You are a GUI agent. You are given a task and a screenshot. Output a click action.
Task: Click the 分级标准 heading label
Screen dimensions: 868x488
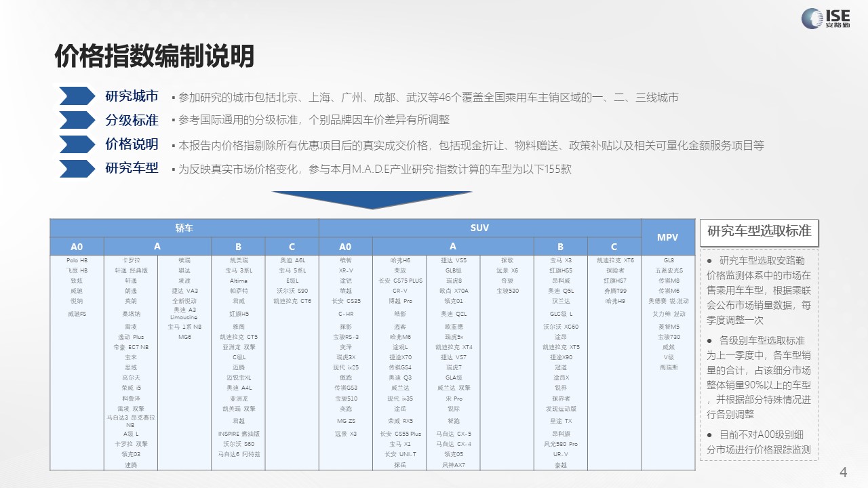132,121
